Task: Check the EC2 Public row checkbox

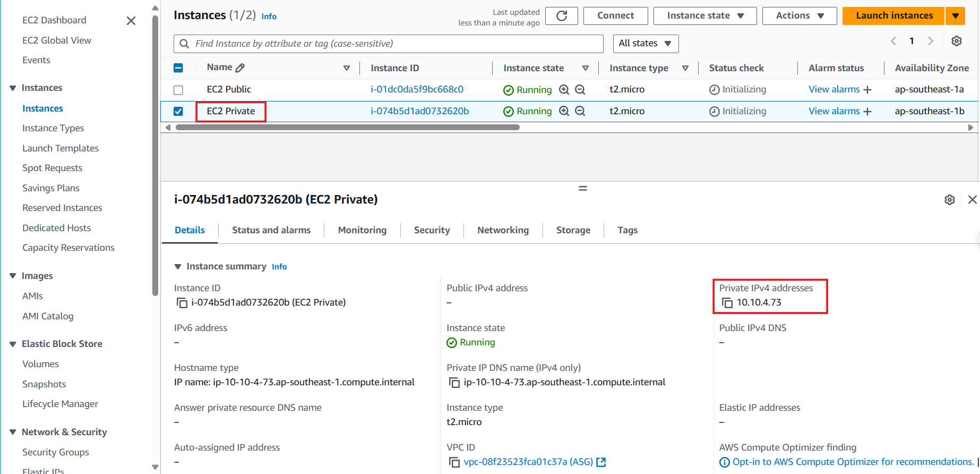Action: coord(178,90)
